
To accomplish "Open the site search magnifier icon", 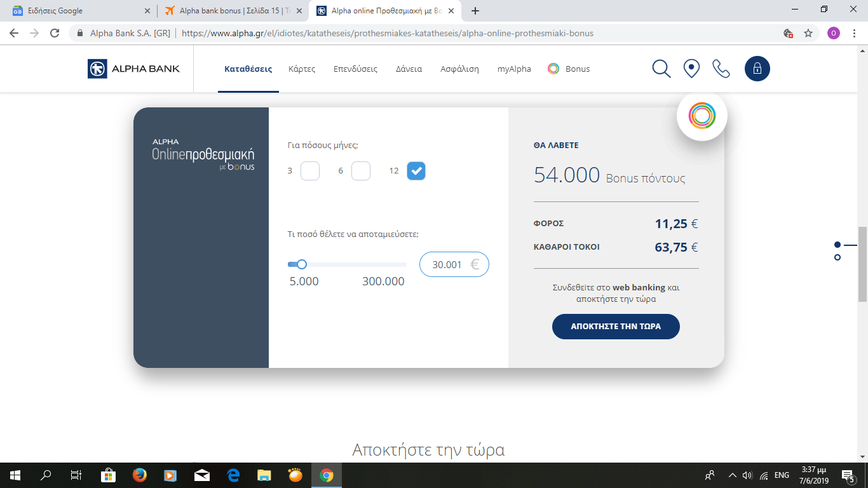I will tap(661, 69).
